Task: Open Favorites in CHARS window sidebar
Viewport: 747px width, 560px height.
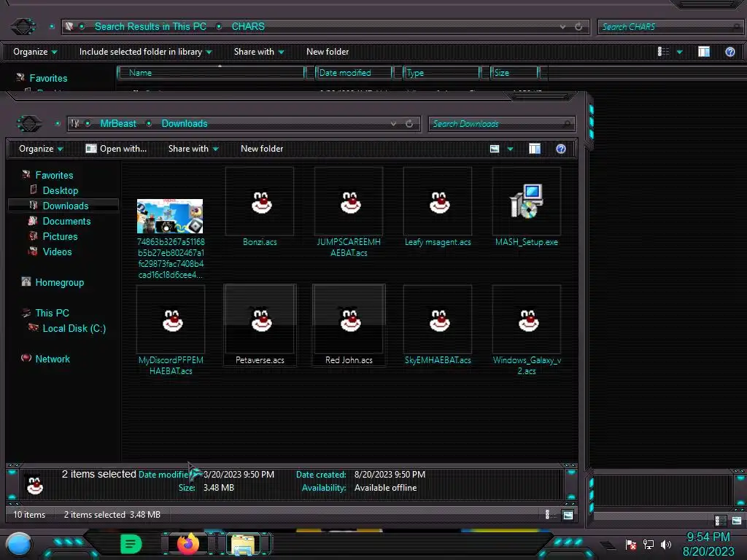Action: pos(48,78)
